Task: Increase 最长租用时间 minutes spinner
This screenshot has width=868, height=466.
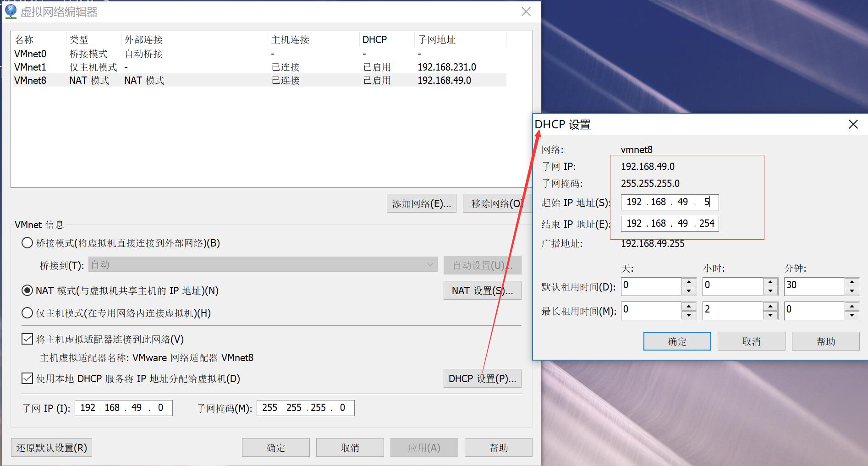Action: [852, 307]
